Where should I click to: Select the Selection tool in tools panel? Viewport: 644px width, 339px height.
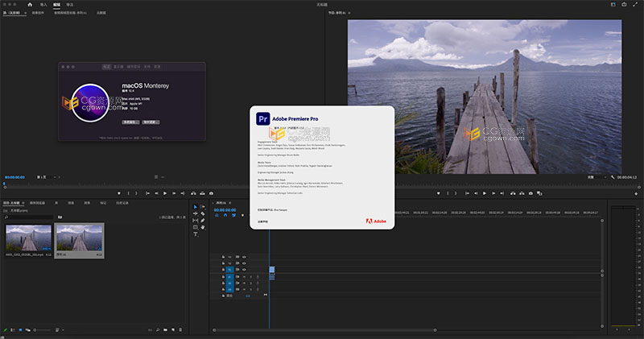(x=195, y=207)
